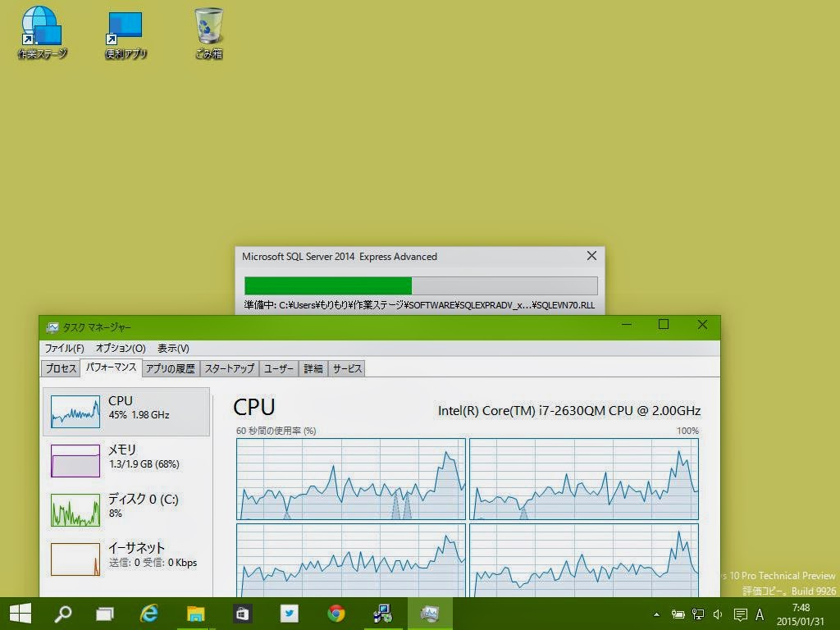Viewport: 840px width, 630px height.
Task: Minimize the Task Manager window
Action: 627,325
